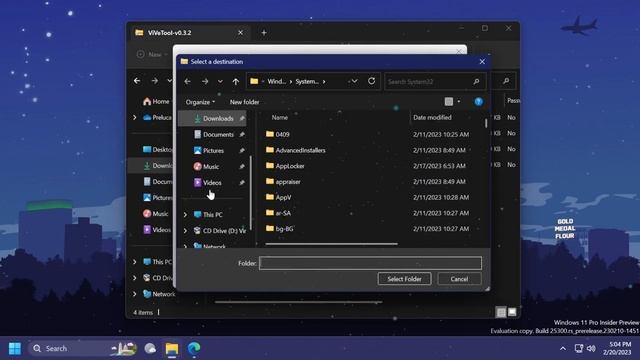Cancel the destination dialog
Screen dimensions: 640x360
coord(459,279)
